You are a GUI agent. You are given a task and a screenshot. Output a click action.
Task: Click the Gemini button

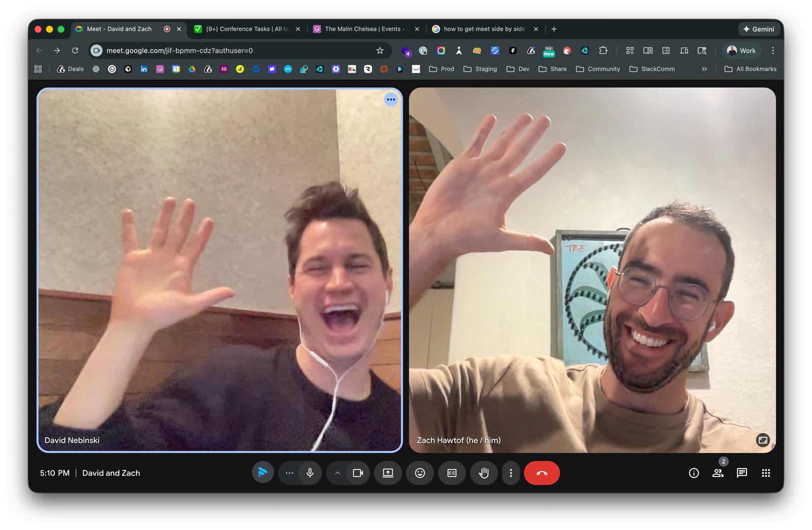coord(759,29)
